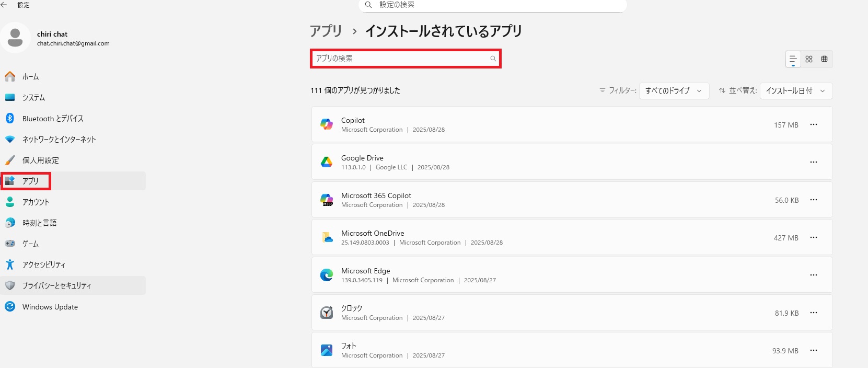Open more options for Microsoft OneDrive

click(x=814, y=237)
